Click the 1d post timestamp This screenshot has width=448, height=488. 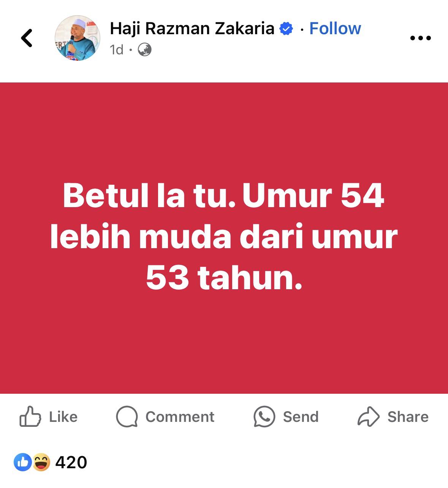pos(117,50)
